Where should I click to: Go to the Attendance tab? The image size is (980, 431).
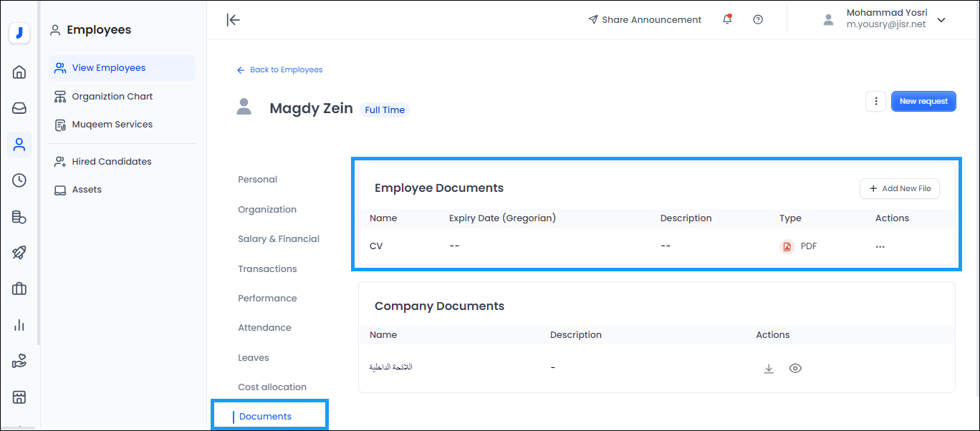(x=264, y=328)
